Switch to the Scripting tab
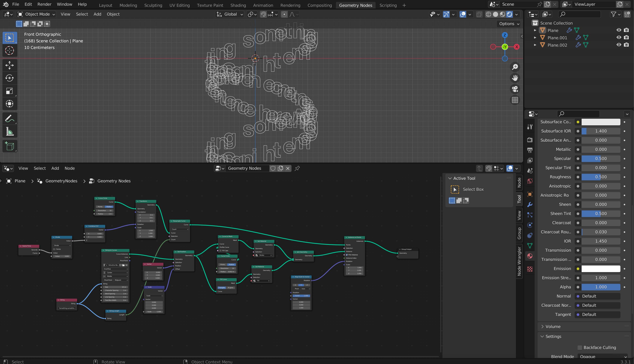Image resolution: width=634 pixels, height=364 pixels. (x=388, y=5)
